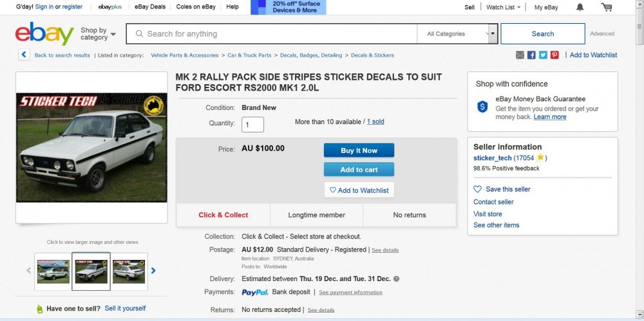Share listing on Twitter icon
This screenshot has width=644, height=321.
pyautogui.click(x=543, y=55)
